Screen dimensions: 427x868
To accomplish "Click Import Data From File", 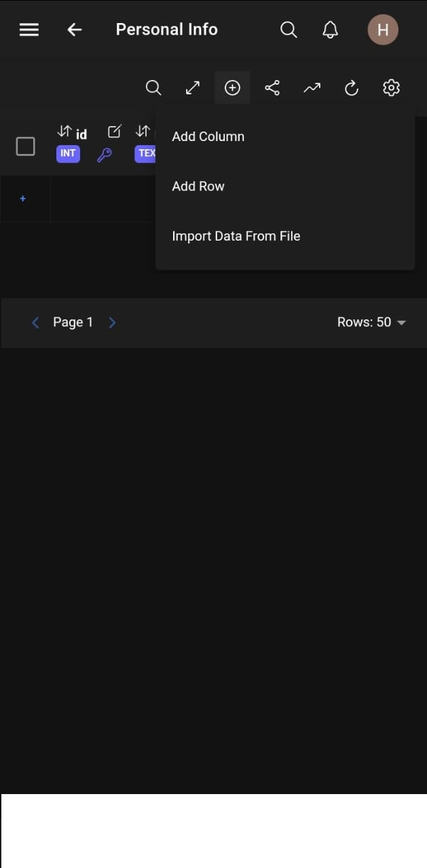I will click(236, 236).
